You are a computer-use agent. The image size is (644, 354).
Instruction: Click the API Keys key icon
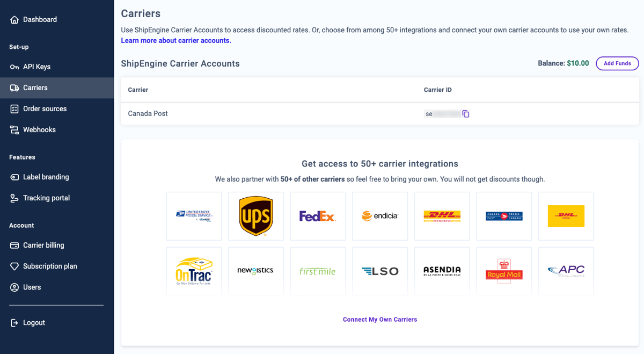(14, 67)
